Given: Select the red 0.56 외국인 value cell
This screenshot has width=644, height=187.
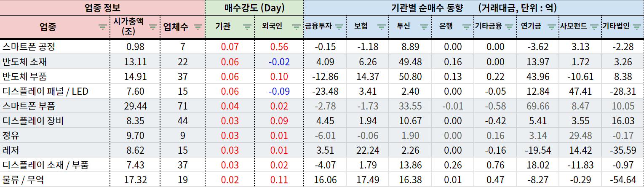Looking at the screenshot, I should [x=279, y=47].
